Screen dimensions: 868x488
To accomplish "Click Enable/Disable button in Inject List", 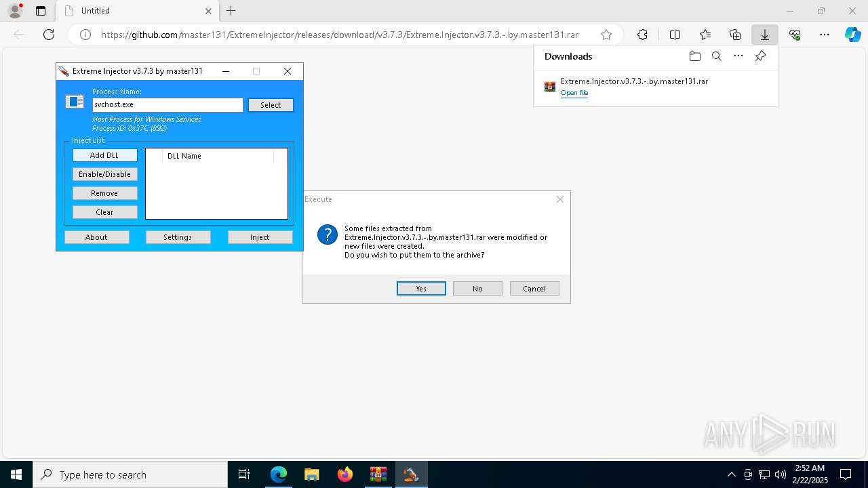I will click(x=104, y=174).
